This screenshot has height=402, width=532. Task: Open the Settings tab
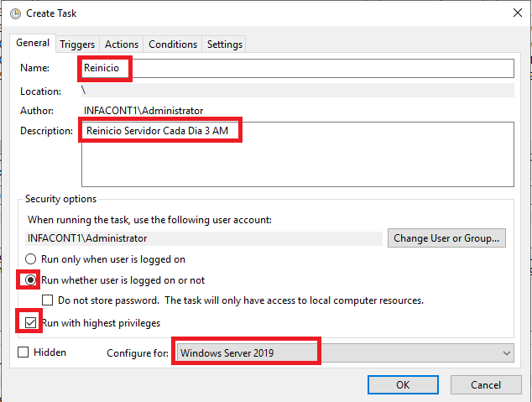pyautogui.click(x=225, y=44)
